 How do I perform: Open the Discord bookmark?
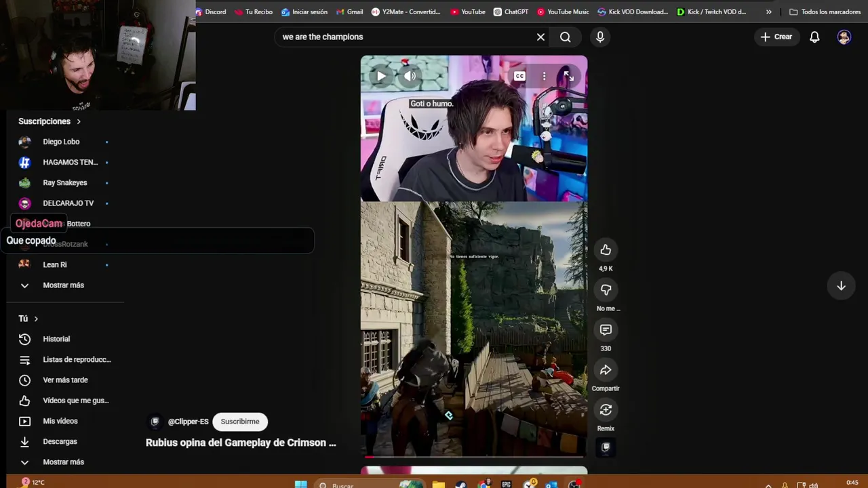coord(211,12)
